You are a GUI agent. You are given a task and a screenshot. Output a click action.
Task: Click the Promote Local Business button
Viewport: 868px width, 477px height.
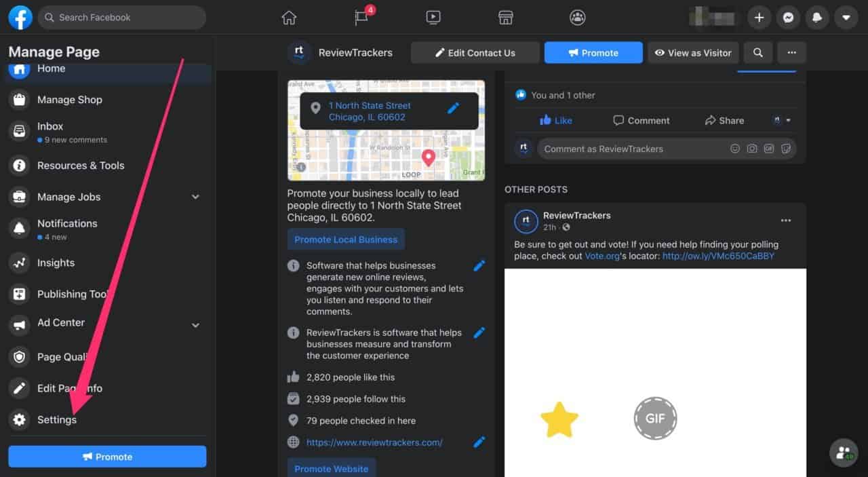tap(346, 239)
